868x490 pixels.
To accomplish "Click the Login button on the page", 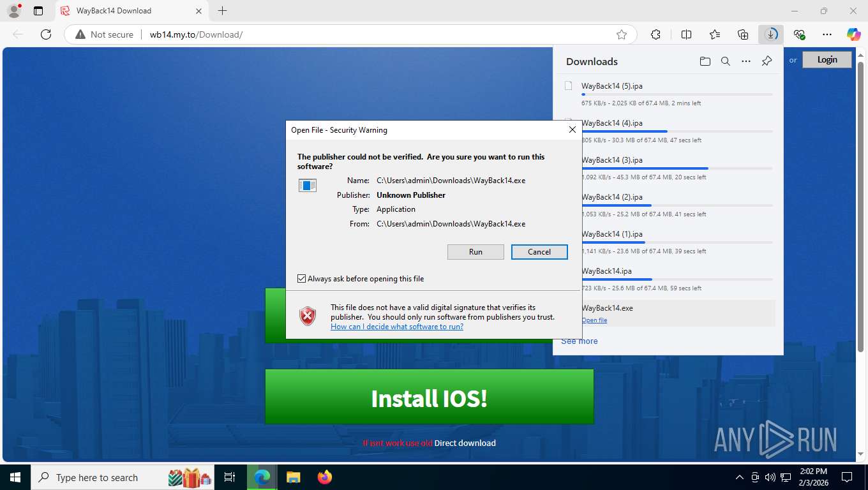I will point(827,59).
